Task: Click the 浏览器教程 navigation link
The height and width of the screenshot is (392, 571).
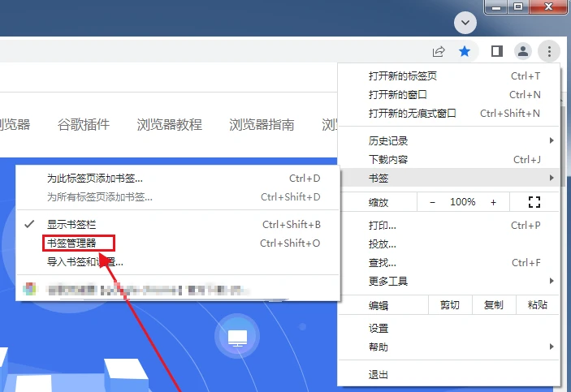Action: click(169, 125)
